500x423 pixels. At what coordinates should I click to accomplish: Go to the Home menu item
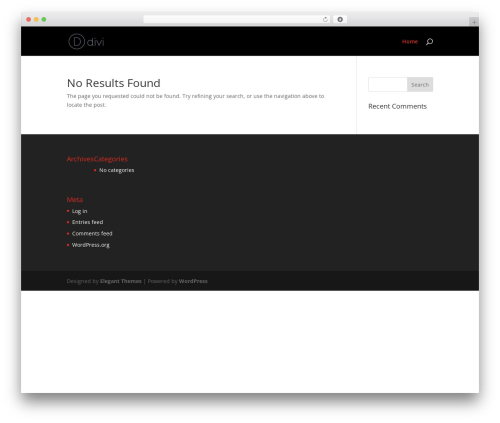pyautogui.click(x=410, y=42)
